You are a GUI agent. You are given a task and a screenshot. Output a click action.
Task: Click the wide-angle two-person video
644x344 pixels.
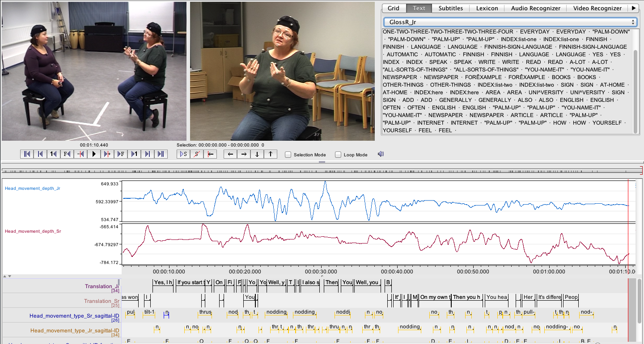click(x=94, y=71)
